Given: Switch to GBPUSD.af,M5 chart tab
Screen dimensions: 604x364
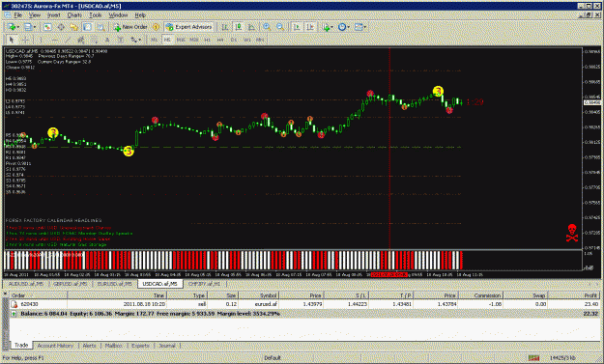Looking at the screenshot, I should pos(71,284).
